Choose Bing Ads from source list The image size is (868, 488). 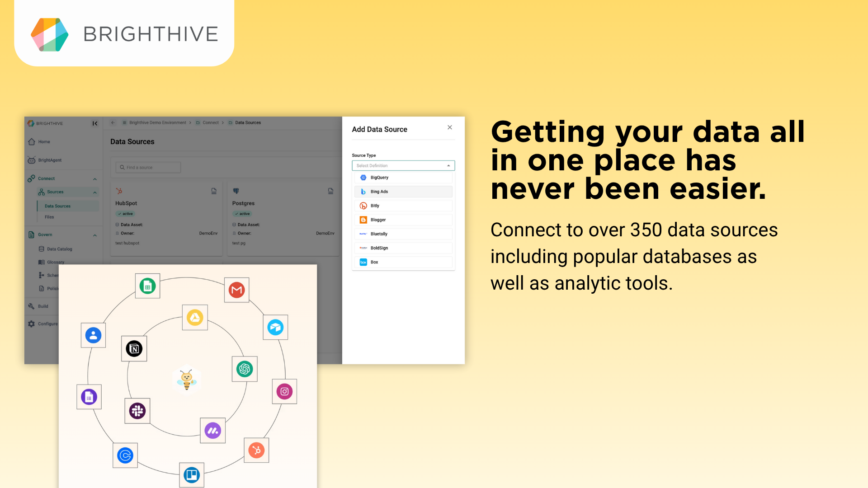click(x=403, y=192)
